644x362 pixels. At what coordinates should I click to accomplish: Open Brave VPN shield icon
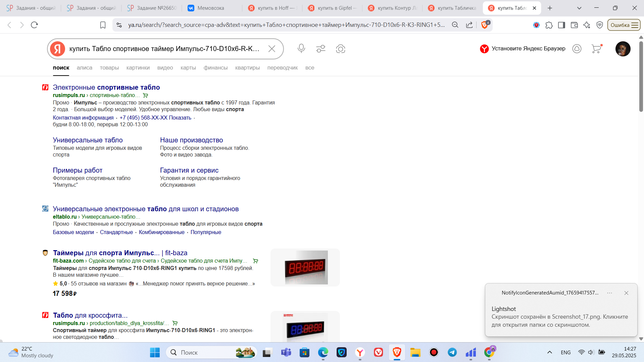point(600,25)
